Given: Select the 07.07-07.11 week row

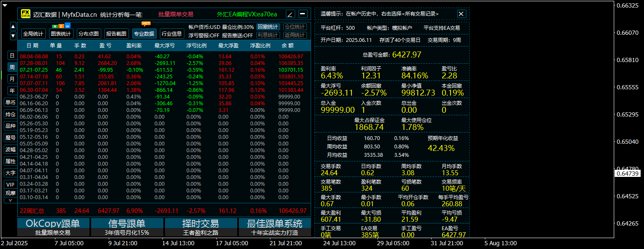Looking at the screenshot, I should tap(164, 83).
